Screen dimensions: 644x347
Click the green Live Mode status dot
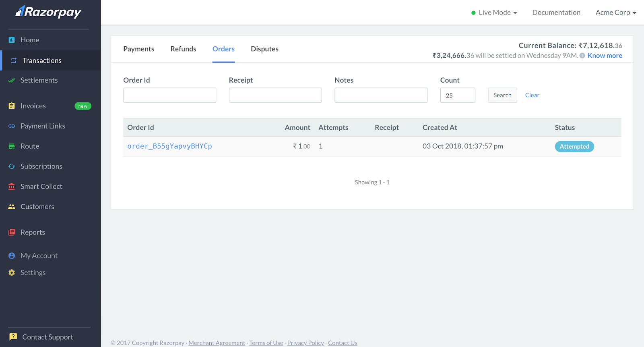(x=473, y=13)
